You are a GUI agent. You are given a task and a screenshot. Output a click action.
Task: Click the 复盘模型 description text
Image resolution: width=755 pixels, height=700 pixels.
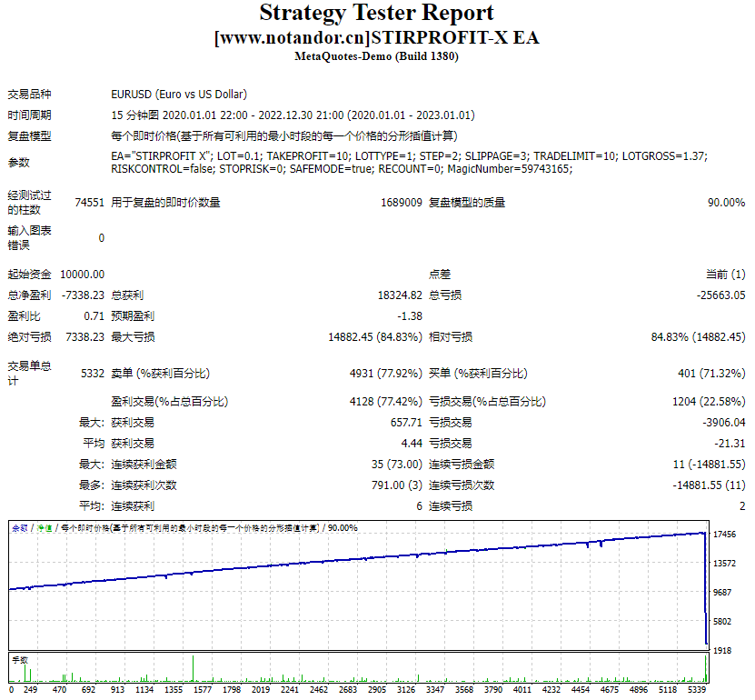click(x=284, y=136)
